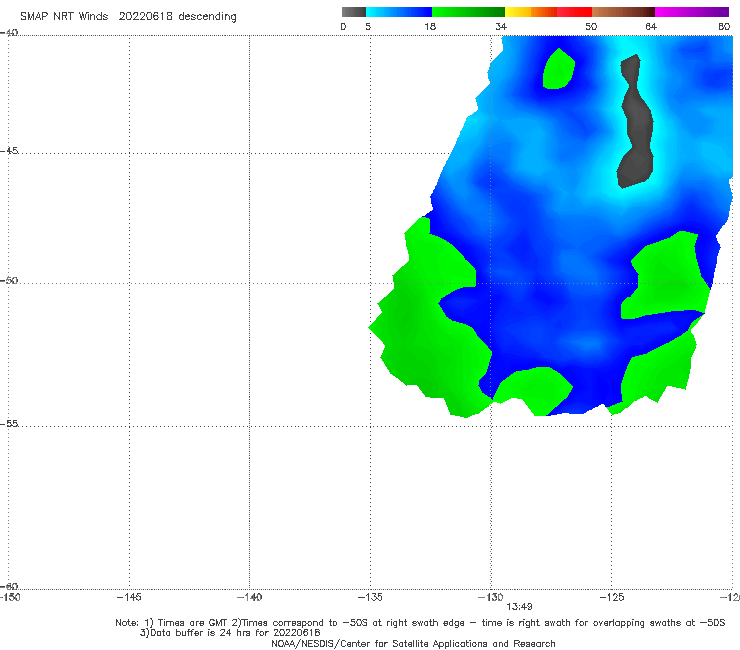Click the latitude label '-55'
The width and height of the screenshot is (740, 650).
pos(9,423)
